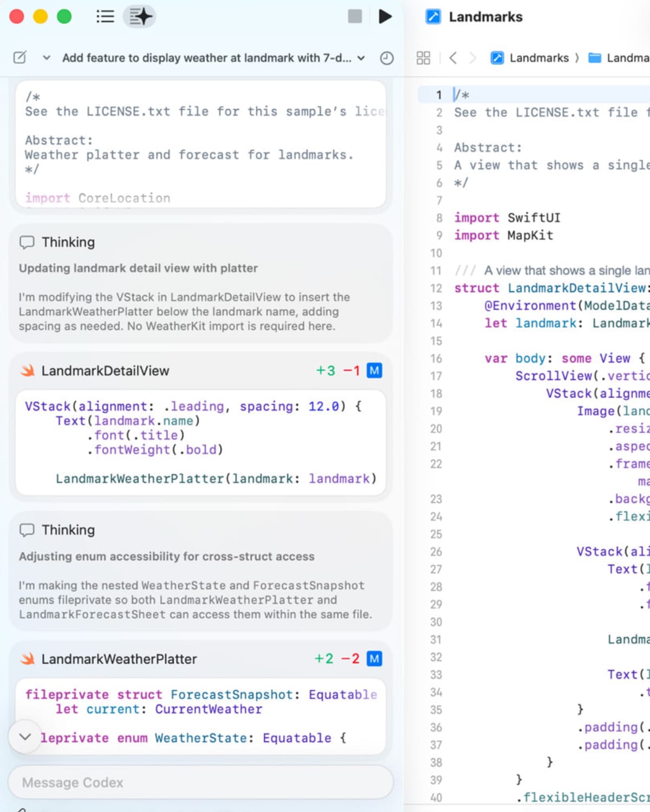
Task: Open dropdown next to new chat icon
Action: coord(47,58)
